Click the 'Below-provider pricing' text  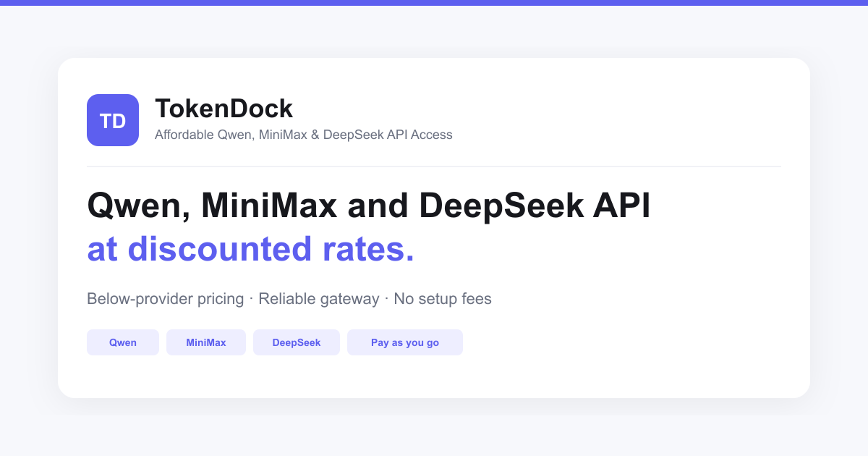pyautogui.click(x=165, y=298)
